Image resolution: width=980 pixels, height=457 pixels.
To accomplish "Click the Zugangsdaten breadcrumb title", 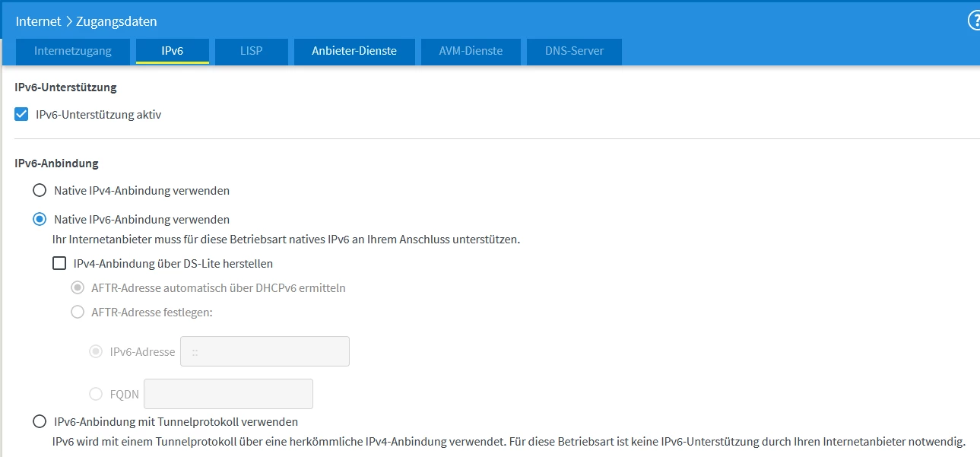I will pos(116,22).
